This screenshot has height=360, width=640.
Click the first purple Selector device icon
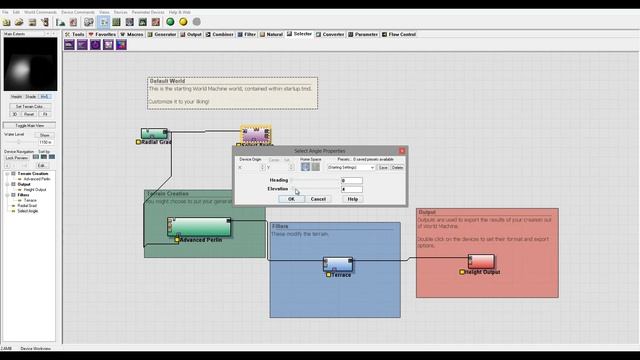(69, 44)
